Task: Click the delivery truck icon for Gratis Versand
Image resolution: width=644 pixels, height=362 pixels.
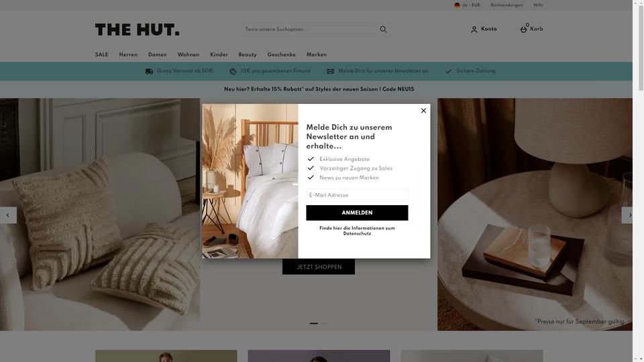Action: click(x=149, y=72)
